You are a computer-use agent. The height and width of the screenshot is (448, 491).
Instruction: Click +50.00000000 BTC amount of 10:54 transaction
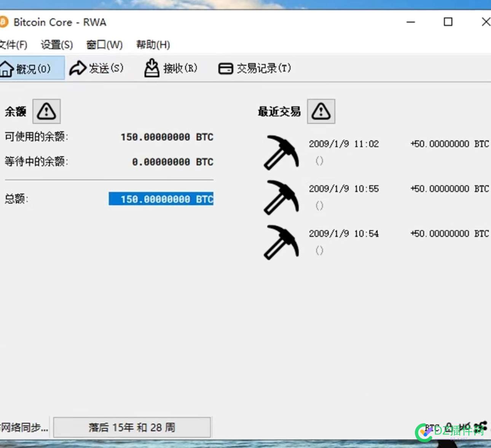(x=450, y=234)
